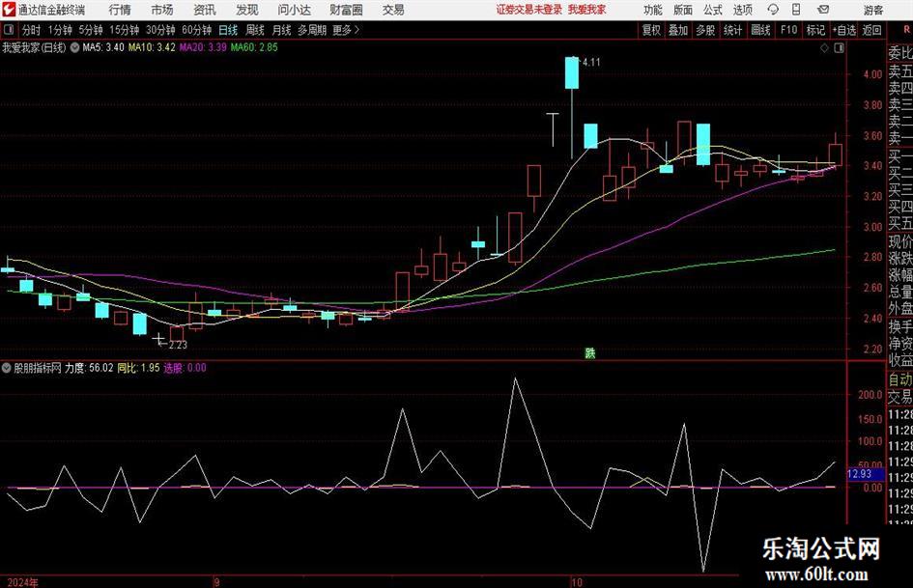913x588 pixels.
Task: Click the red 我爱我家 stock name link
Action: [x=586, y=10]
